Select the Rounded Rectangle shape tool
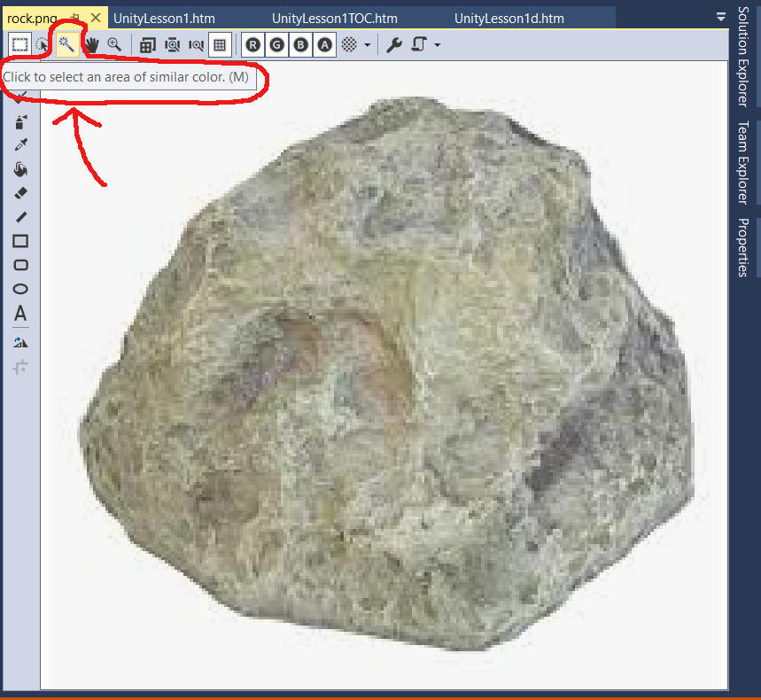Screen dimensions: 761x700 point(20,265)
